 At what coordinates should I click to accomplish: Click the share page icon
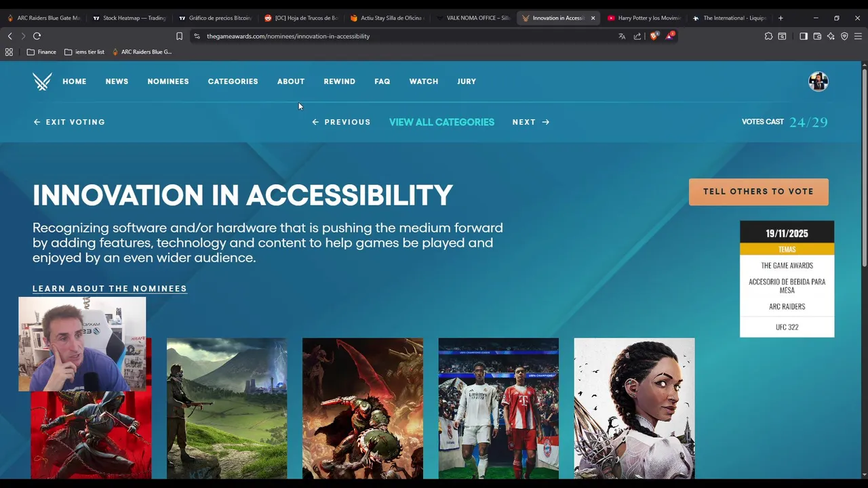click(637, 36)
